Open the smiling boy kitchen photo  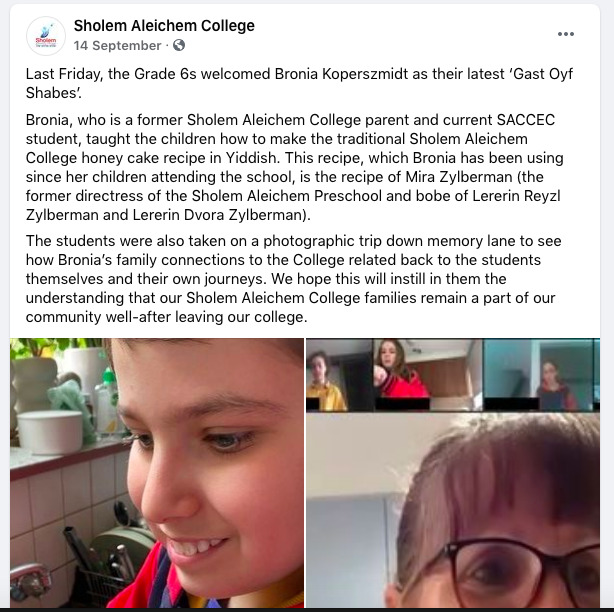157,473
